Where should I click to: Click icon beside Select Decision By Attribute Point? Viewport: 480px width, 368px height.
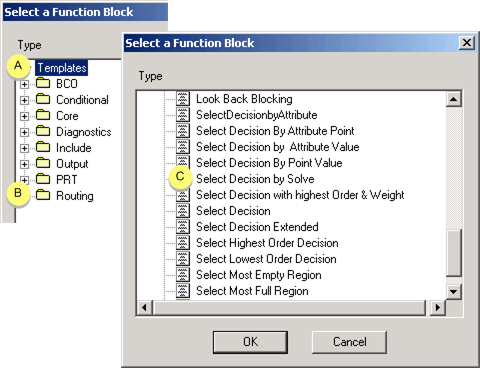pos(183,131)
